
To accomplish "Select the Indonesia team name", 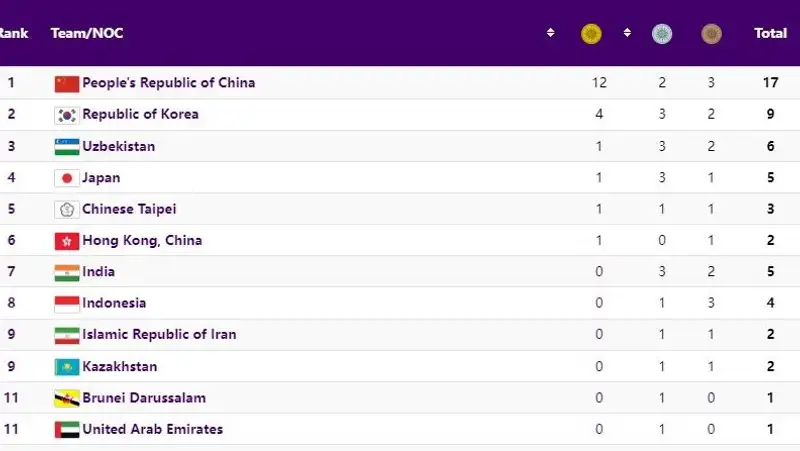I will (x=114, y=303).
